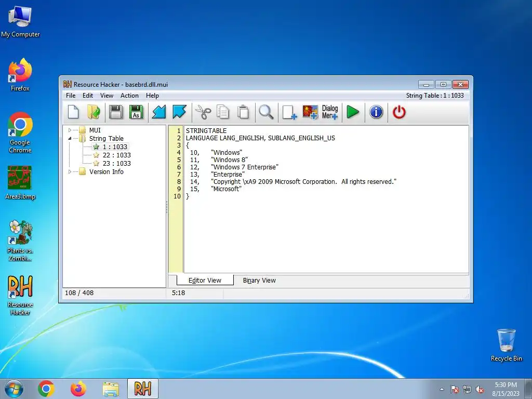532x399 pixels.
Task: Open the Google Chrome desktop shortcut
Action: pos(20,133)
